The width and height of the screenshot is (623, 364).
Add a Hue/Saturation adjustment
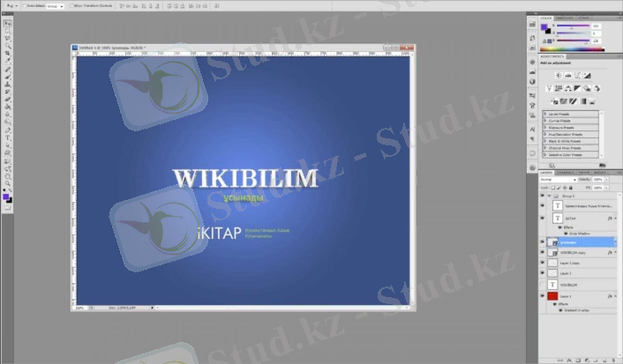[559, 88]
